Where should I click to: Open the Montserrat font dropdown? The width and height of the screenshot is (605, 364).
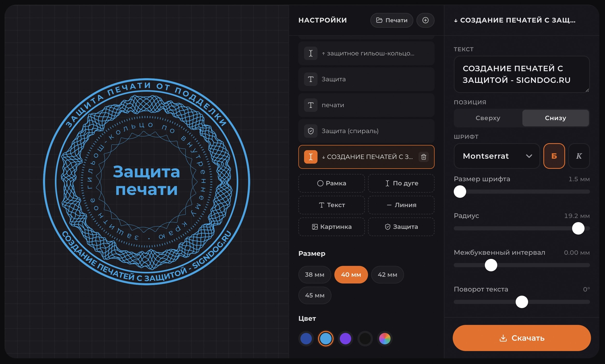(x=497, y=156)
